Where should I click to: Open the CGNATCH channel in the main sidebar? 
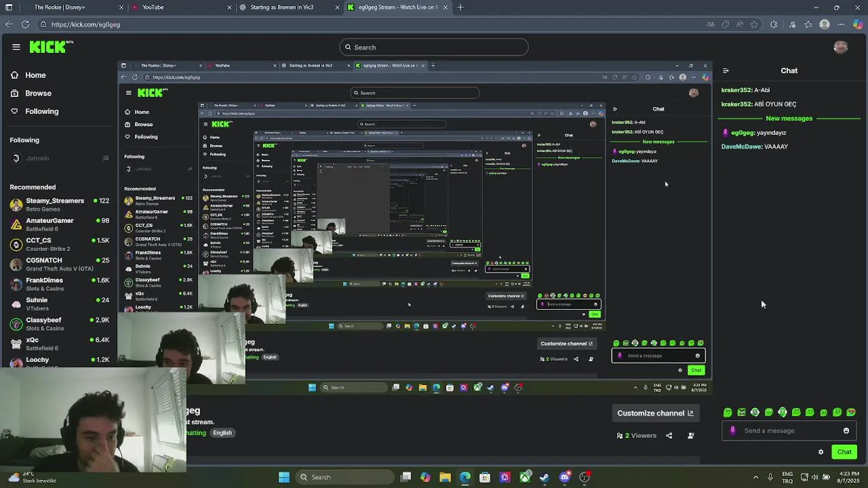(59, 264)
